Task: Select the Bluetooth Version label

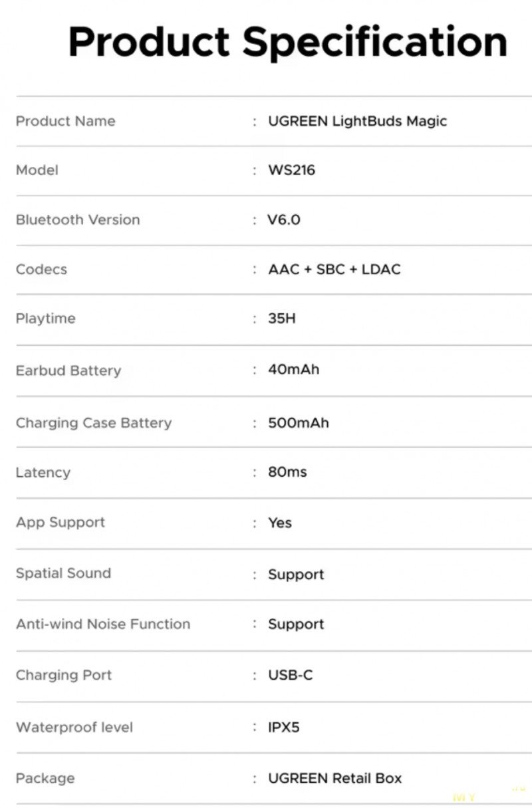Action: (x=78, y=220)
